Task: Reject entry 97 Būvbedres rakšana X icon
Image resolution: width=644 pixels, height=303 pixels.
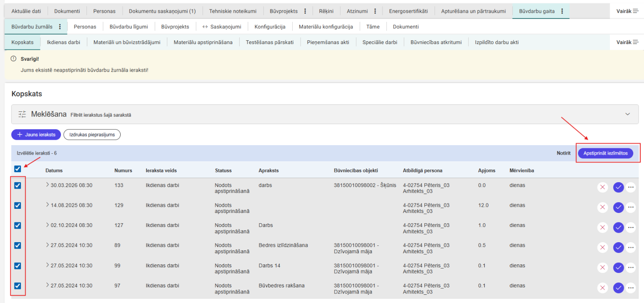Action: pyautogui.click(x=602, y=288)
